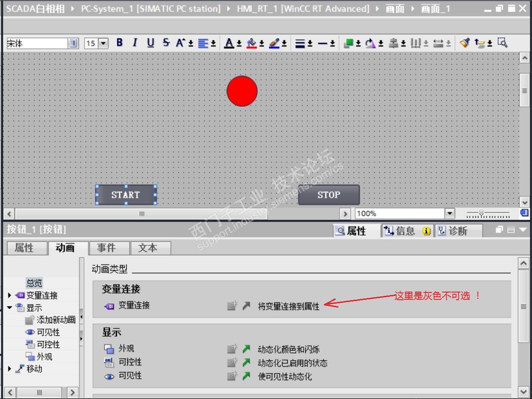Click green arrow beside 动态化颜色和闪烁
The height and width of the screenshot is (399, 532).
(x=246, y=349)
